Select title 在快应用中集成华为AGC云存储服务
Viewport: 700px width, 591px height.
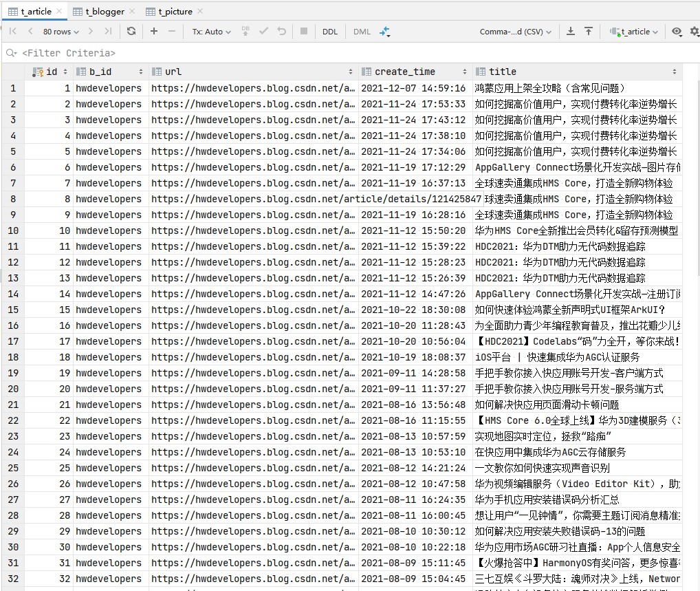point(577,453)
